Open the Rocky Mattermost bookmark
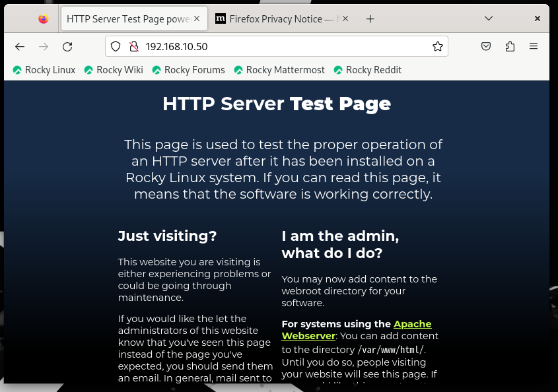 [279, 70]
